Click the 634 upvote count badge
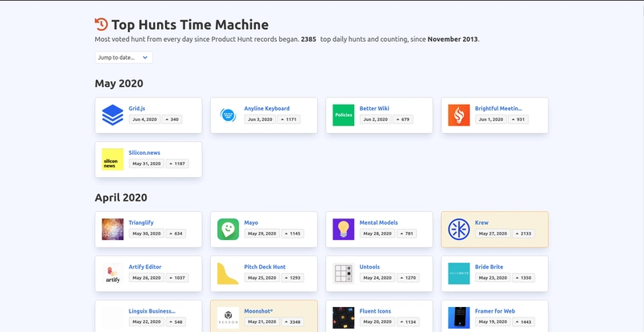644x332 pixels. pos(175,234)
